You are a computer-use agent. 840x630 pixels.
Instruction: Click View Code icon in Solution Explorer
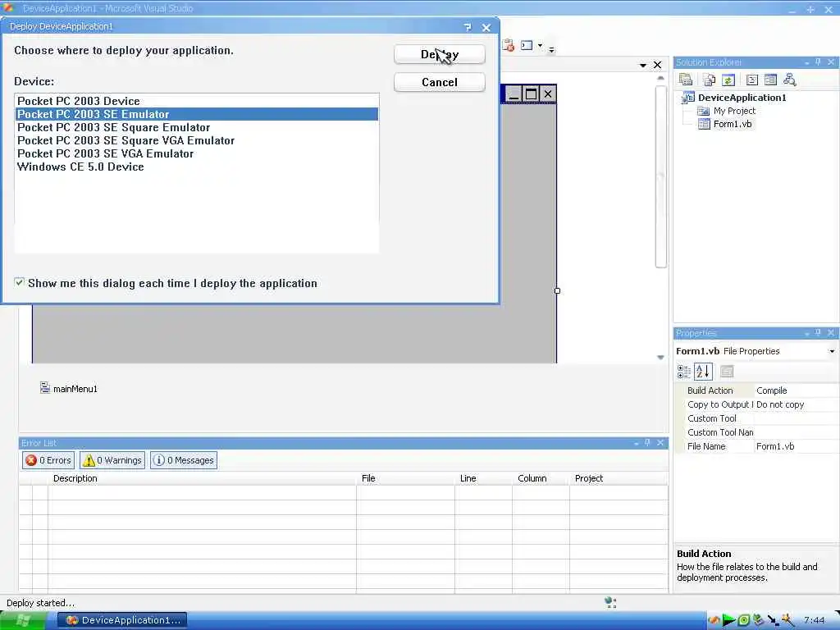752,80
